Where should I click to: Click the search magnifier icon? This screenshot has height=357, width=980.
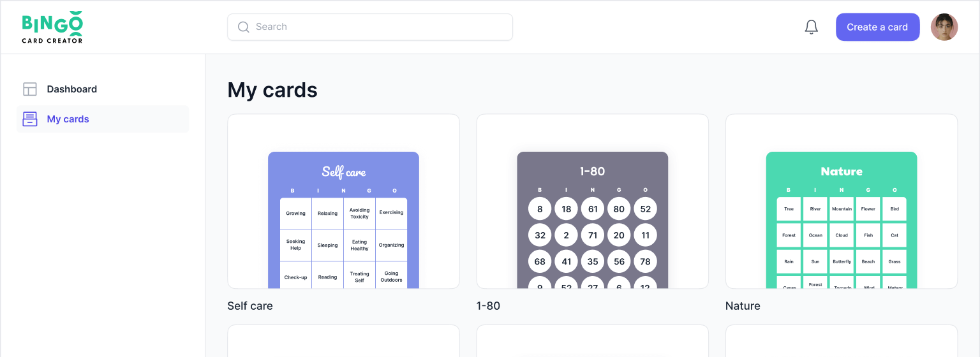coord(243,27)
